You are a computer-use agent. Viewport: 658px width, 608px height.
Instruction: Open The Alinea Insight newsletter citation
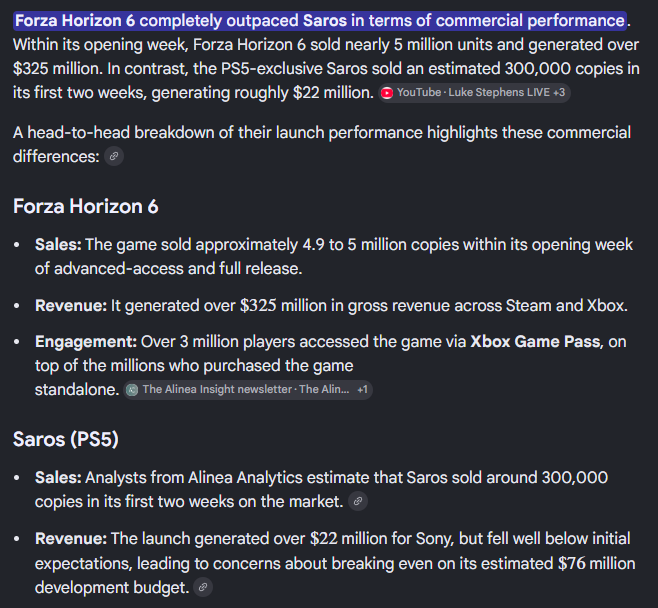point(248,390)
